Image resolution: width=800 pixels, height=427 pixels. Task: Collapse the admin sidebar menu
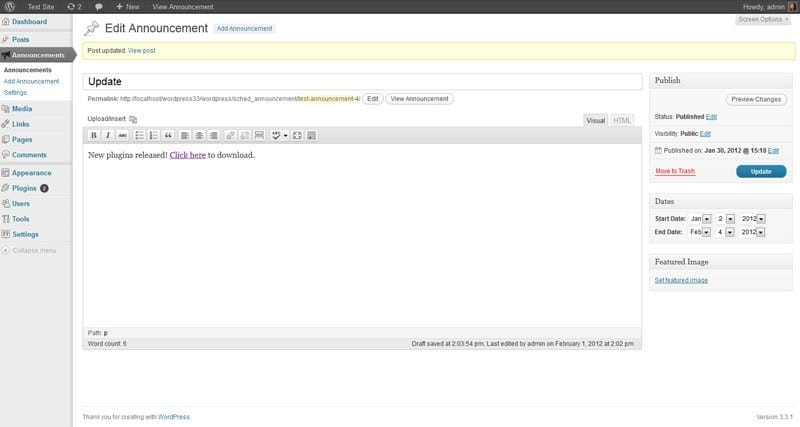[30, 250]
